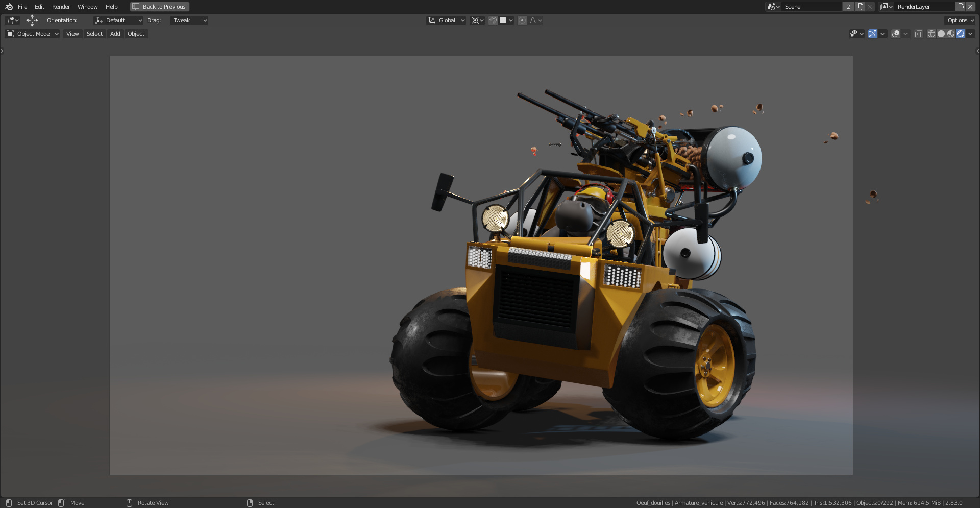
Task: Open the snap element options dropdown
Action: (506, 20)
